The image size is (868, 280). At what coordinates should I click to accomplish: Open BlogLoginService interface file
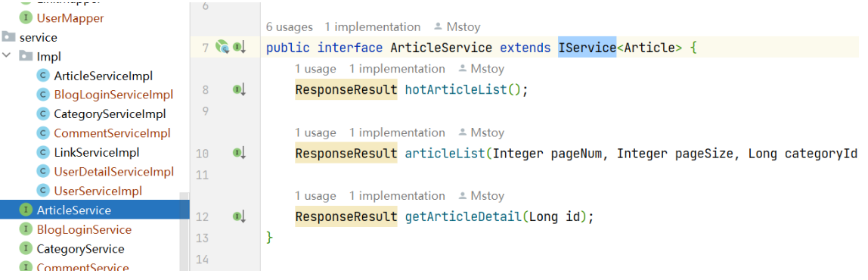[84, 229]
